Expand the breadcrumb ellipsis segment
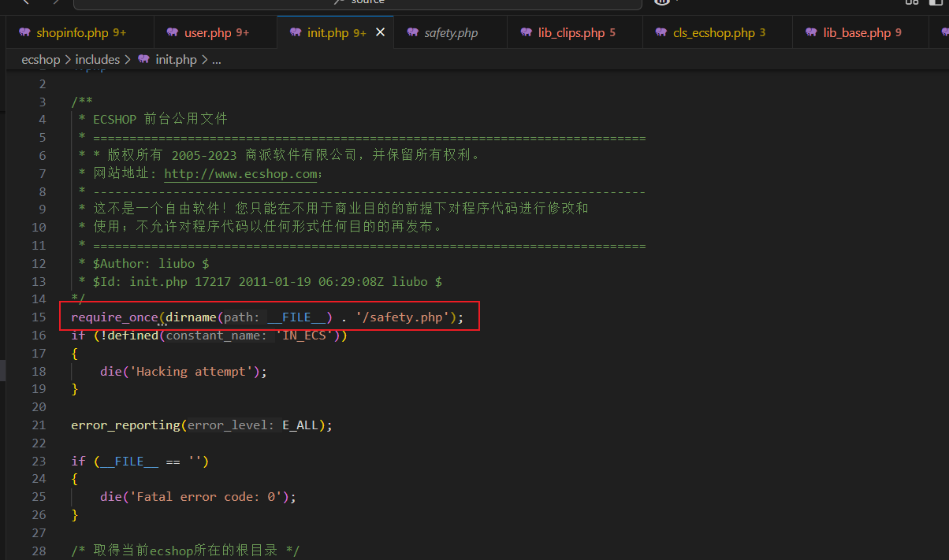Viewport: 949px width, 560px height. (217, 59)
